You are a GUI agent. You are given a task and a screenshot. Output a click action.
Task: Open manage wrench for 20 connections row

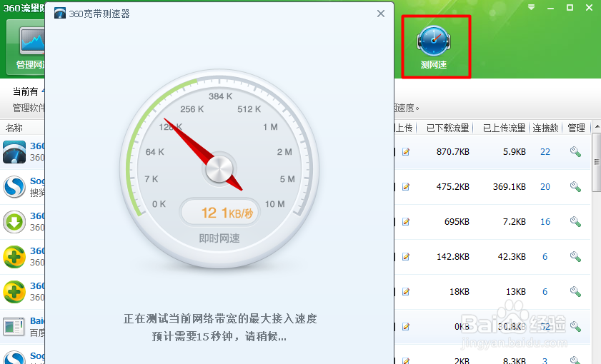(575, 187)
